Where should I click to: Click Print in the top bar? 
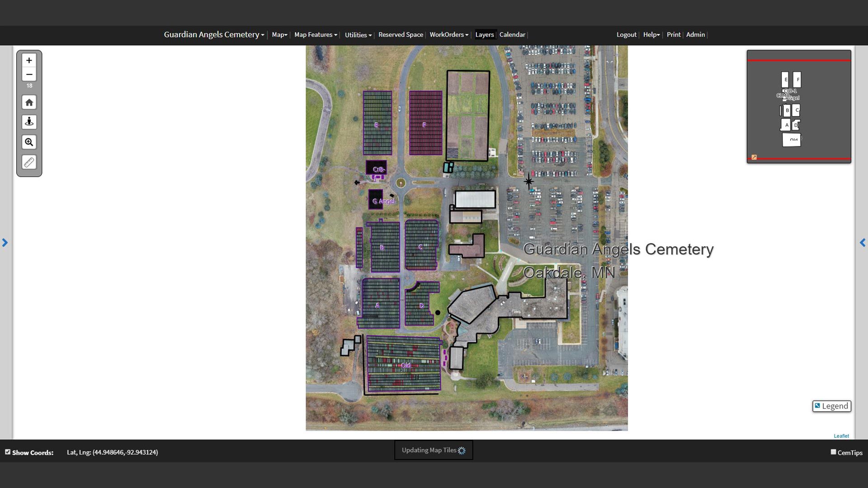click(x=673, y=34)
